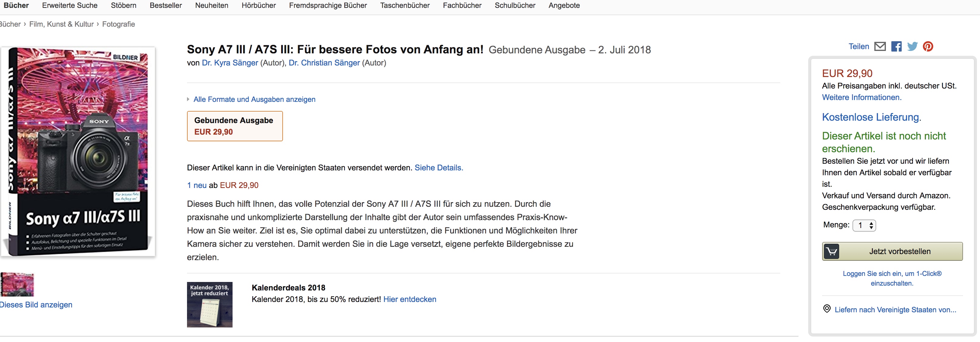Expand Alle Formate und Ausgaben anzeigen

point(254,99)
